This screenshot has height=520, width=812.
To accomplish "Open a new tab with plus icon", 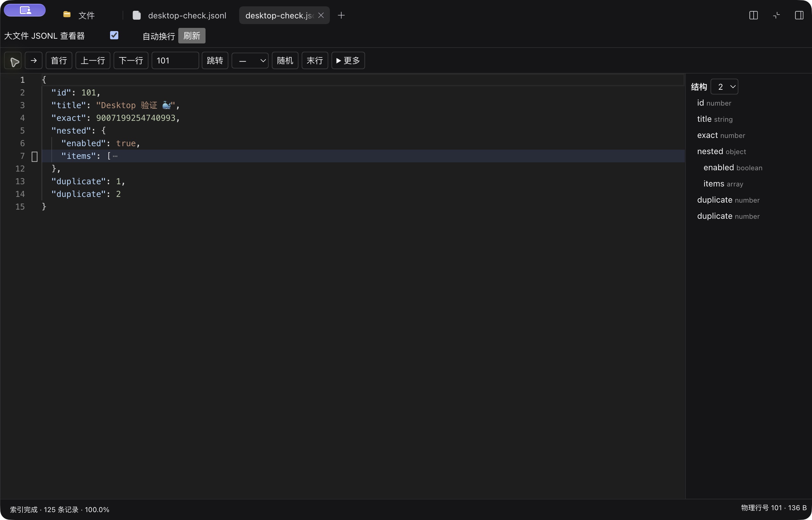I will click(341, 15).
